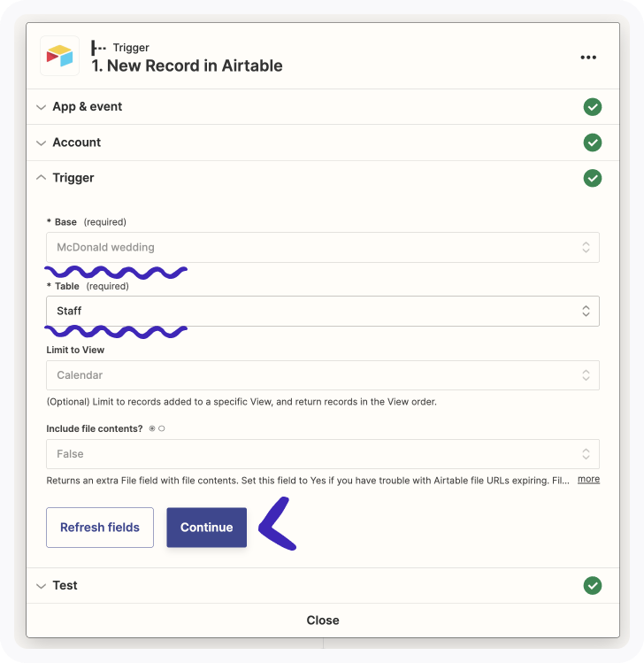Click the Refresh fields button
The height and width of the screenshot is (663, 644).
pyautogui.click(x=100, y=528)
